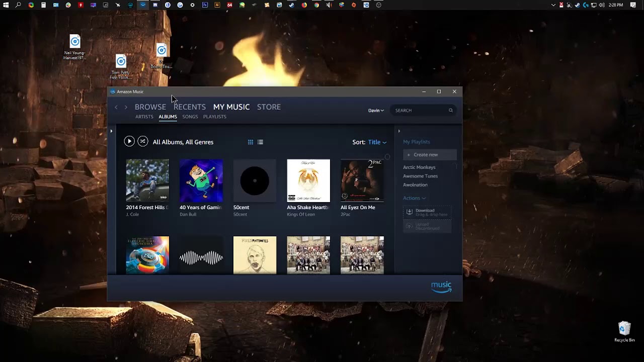The height and width of the screenshot is (362, 644).
Task: Play all albums with the play button
Action: pyautogui.click(x=129, y=141)
